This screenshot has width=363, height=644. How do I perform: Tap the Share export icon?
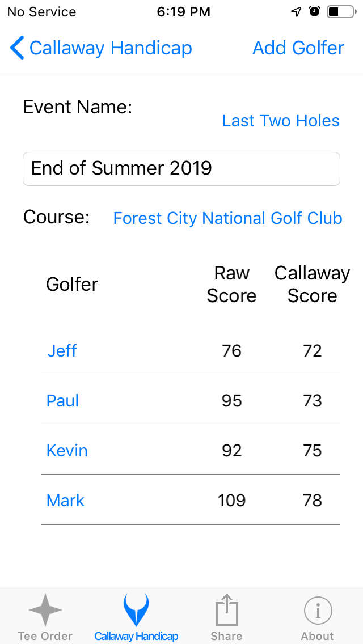(x=226, y=609)
